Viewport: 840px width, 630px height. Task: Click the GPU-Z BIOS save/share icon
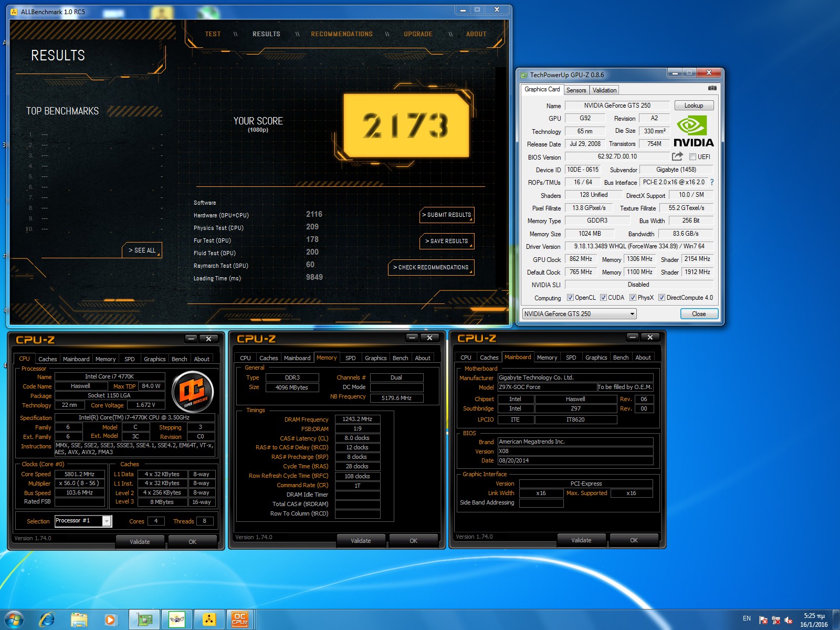677,156
